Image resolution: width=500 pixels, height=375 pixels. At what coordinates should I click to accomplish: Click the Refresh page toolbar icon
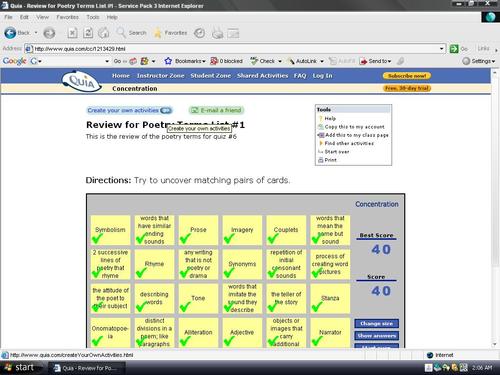click(x=88, y=33)
